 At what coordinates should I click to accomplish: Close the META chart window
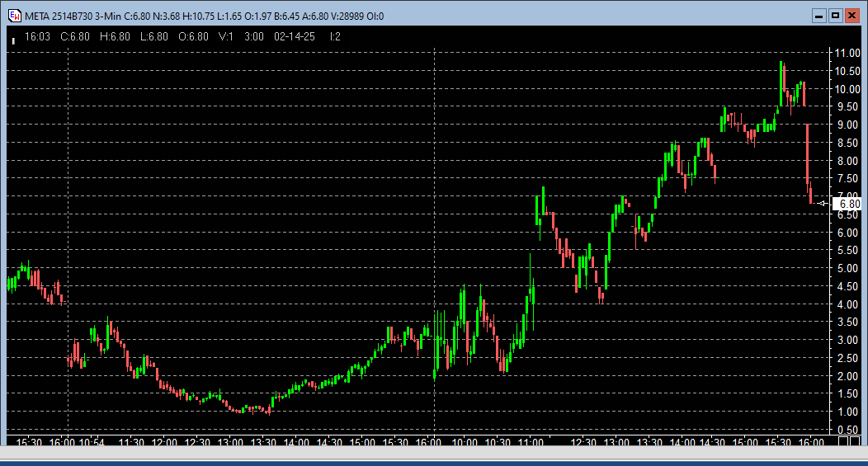[x=852, y=16]
